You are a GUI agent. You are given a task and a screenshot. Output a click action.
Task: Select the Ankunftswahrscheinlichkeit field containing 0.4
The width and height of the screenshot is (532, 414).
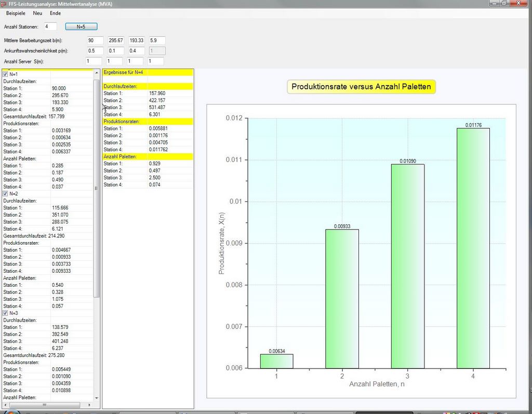pyautogui.click(x=136, y=51)
